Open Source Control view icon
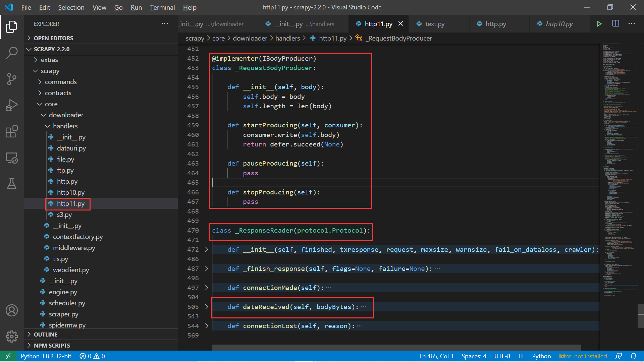The height and width of the screenshot is (362, 644). coord(12,79)
